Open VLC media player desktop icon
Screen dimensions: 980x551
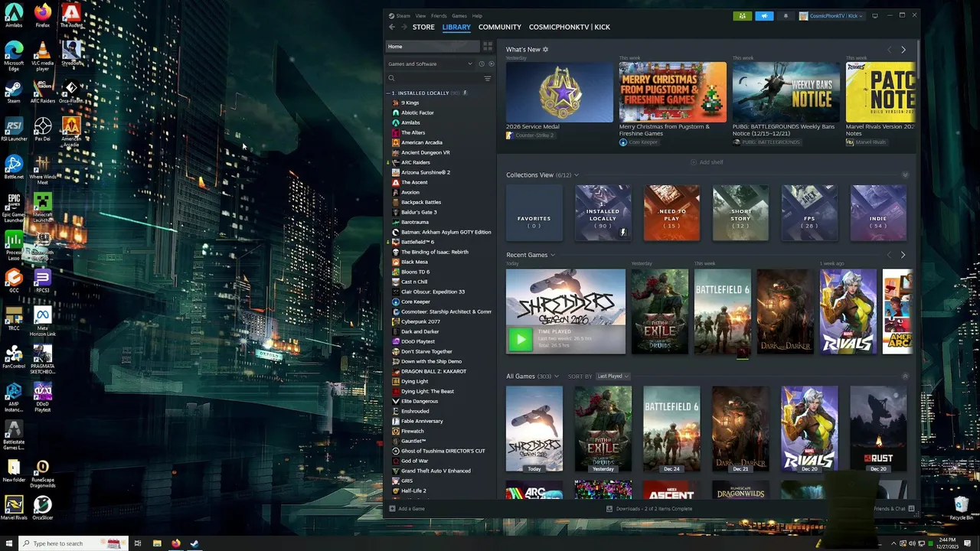[x=43, y=55]
